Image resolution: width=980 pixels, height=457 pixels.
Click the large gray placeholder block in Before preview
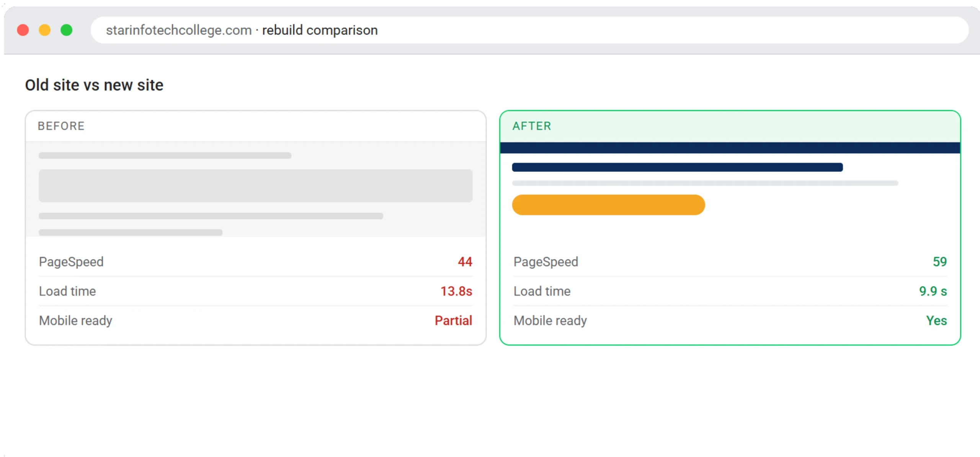[256, 185]
